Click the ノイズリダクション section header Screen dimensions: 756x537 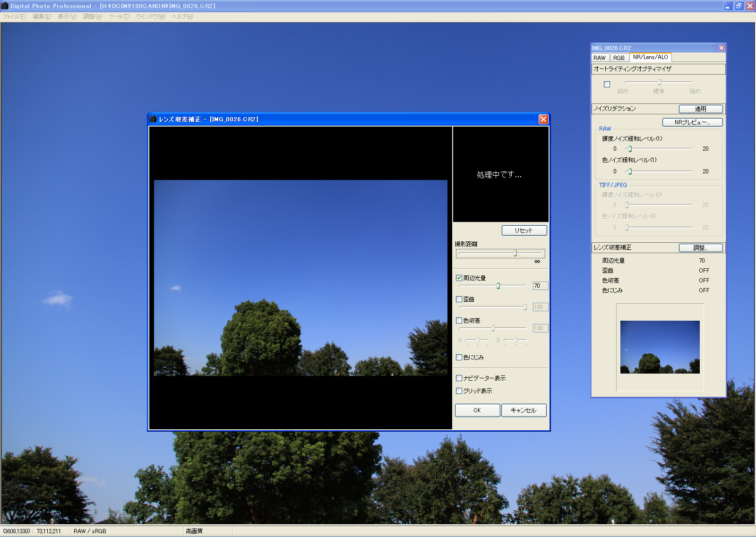pos(615,109)
